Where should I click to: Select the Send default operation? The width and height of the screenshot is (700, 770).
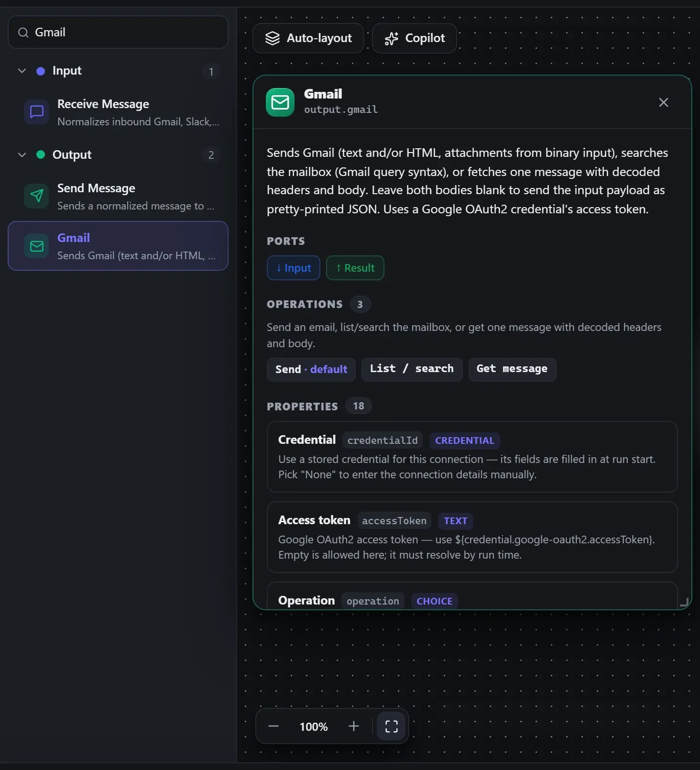click(311, 369)
